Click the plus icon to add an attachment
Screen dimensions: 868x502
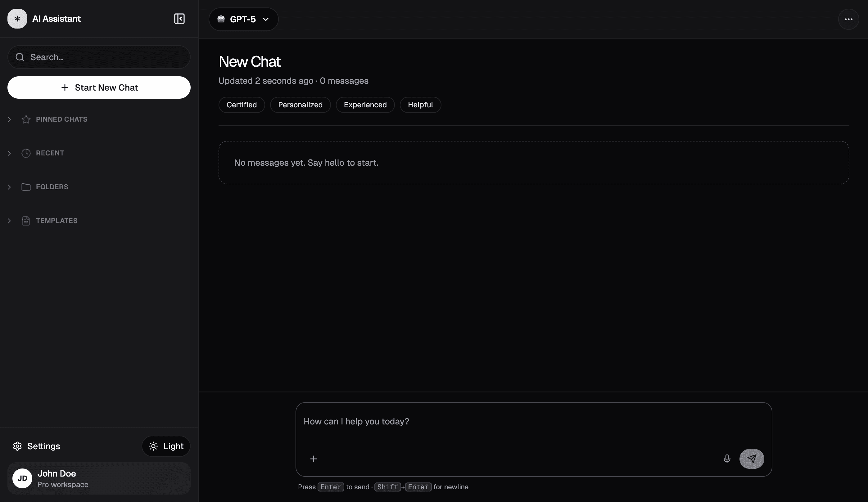point(314,459)
